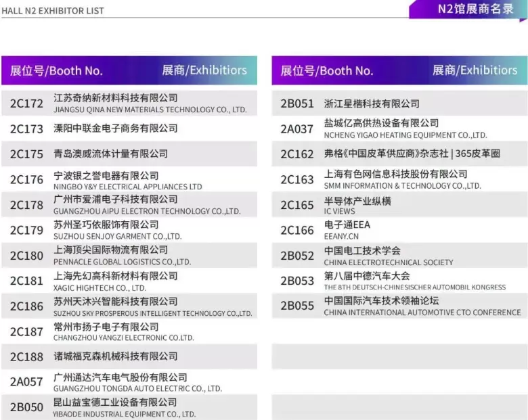This screenshot has height=420, width=528.
Task: Select 半导体产业纵横 exhibitor
Action: pos(357,202)
